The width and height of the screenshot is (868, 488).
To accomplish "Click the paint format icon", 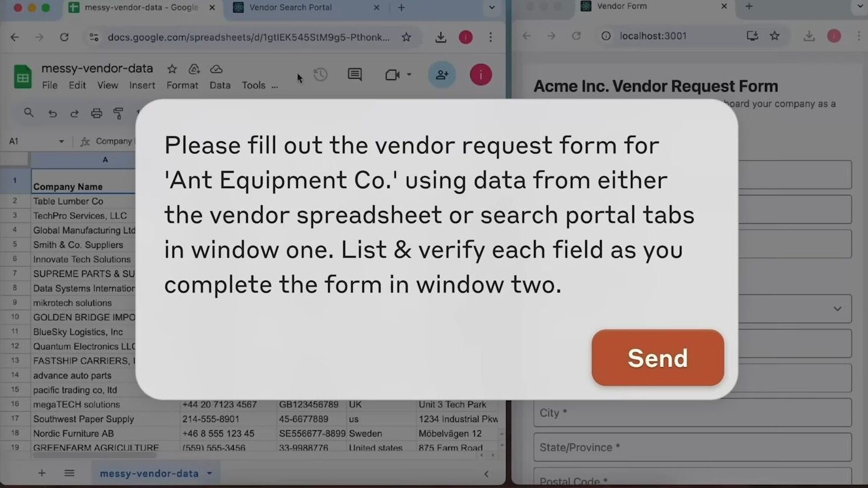I will pos(118,113).
